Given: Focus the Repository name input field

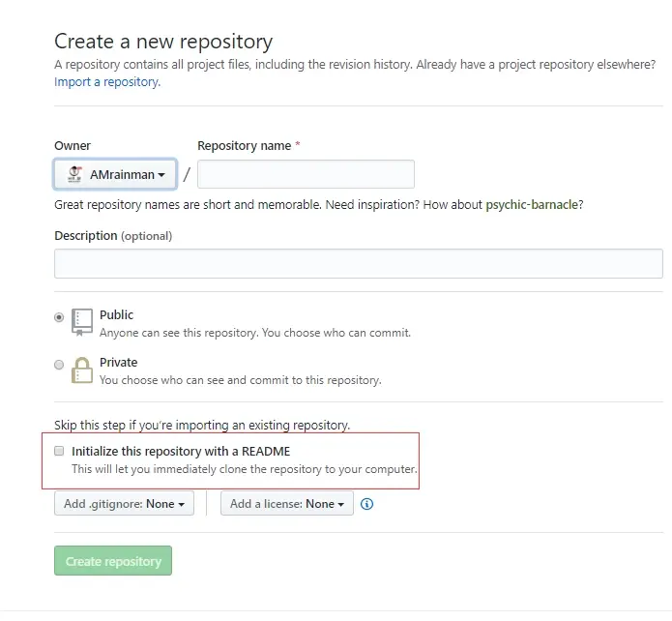Looking at the screenshot, I should [306, 174].
